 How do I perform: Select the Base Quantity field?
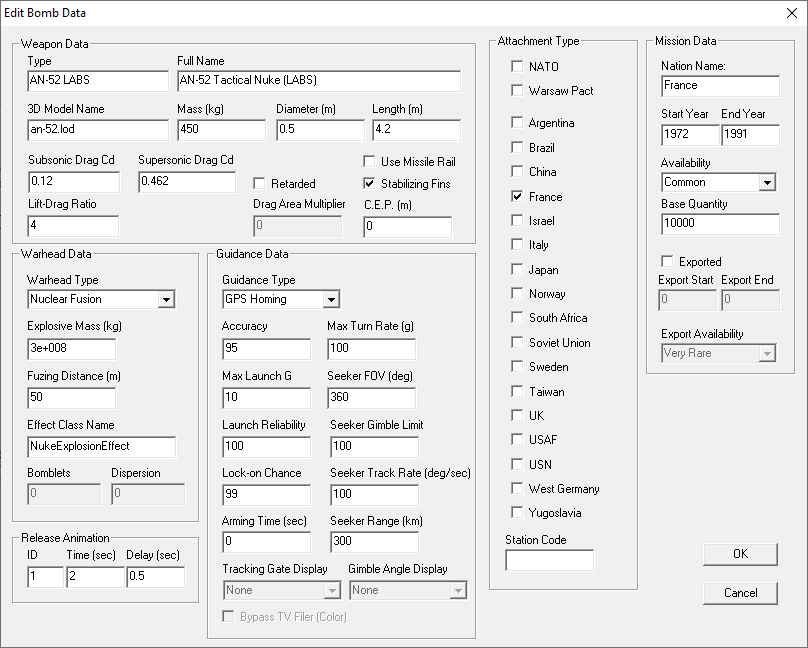(x=720, y=224)
